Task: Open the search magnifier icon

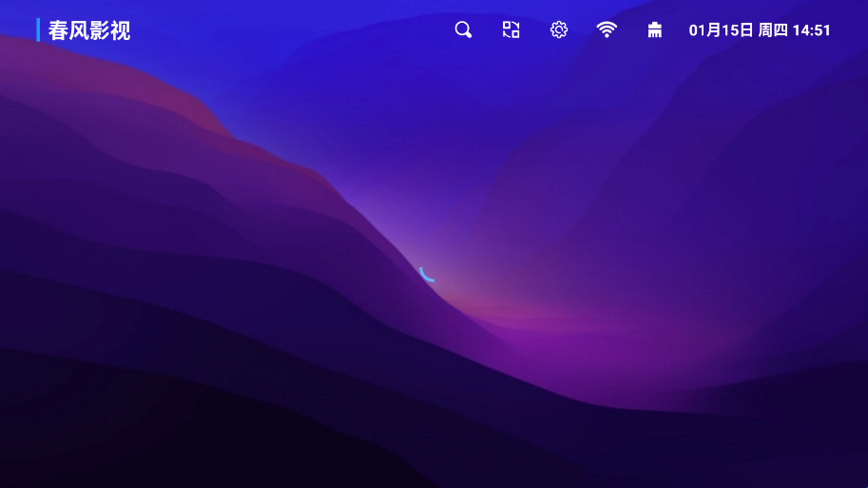Action: (463, 29)
